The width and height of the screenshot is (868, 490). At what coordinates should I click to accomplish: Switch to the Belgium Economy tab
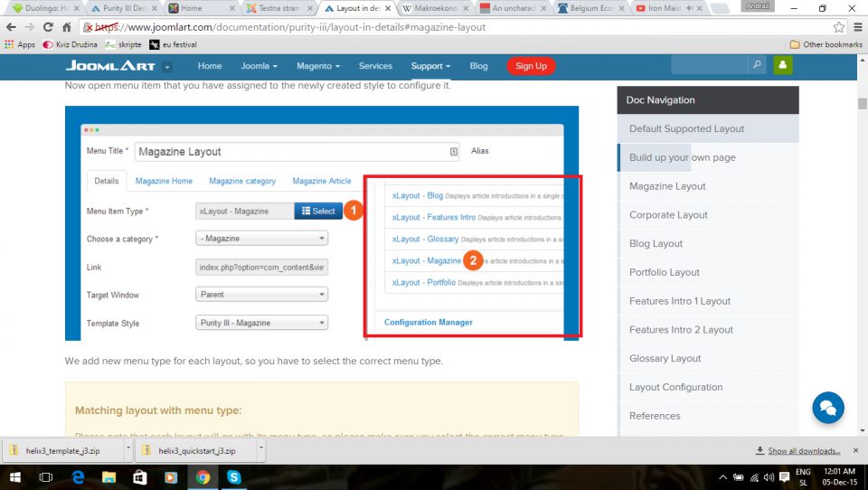point(591,8)
